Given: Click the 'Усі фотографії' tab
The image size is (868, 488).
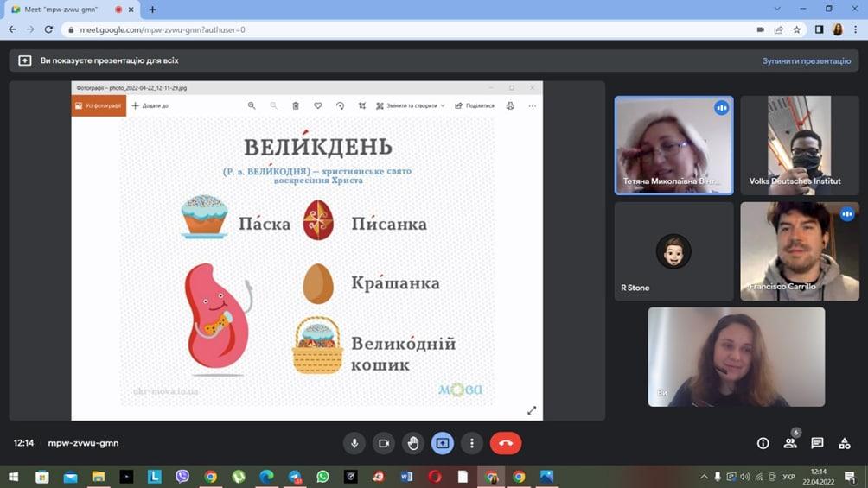Looking at the screenshot, I should click(99, 105).
